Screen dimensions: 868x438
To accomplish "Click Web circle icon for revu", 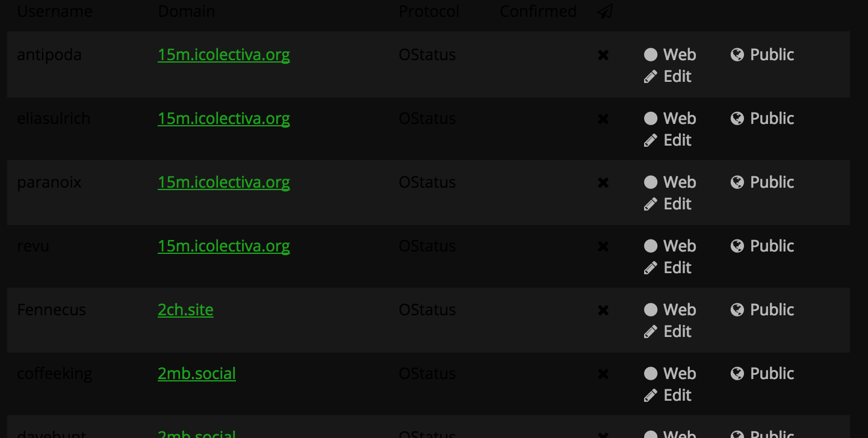I will pos(651,246).
